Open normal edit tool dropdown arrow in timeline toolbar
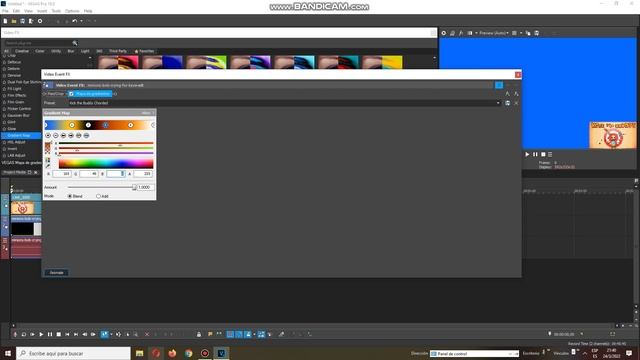The image size is (640, 360). [x=111, y=334]
